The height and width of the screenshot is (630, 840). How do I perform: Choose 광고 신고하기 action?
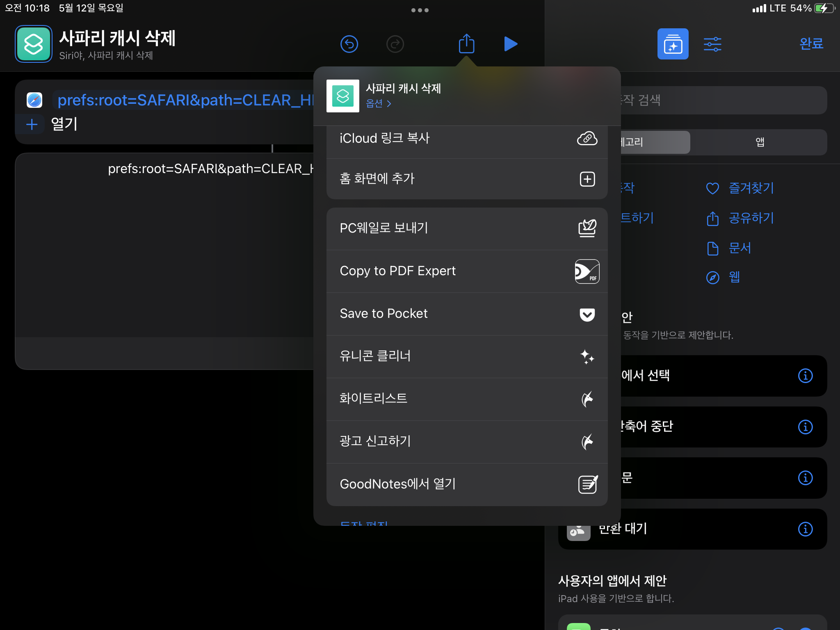pyautogui.click(x=467, y=442)
